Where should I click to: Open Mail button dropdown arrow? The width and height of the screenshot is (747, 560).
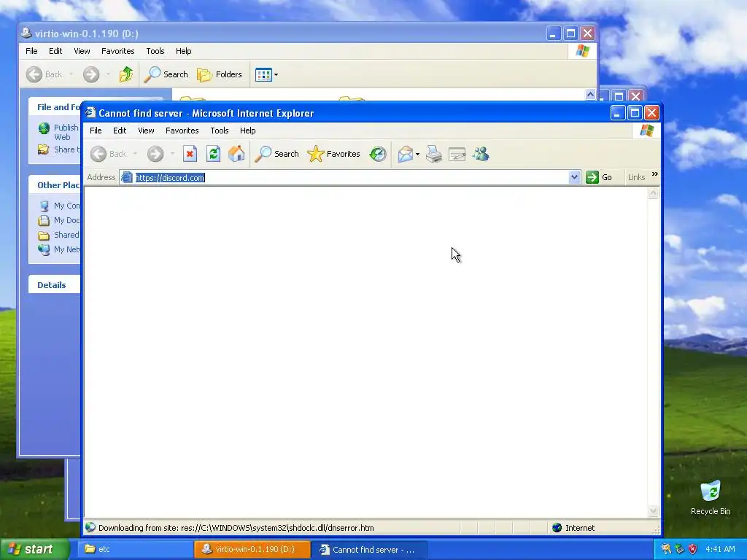417,154
